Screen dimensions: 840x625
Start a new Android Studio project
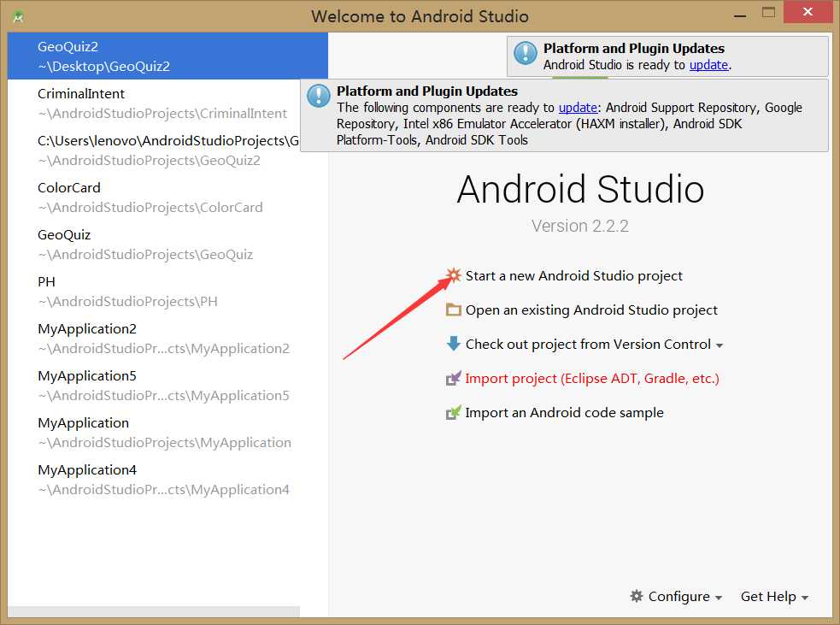tap(573, 275)
